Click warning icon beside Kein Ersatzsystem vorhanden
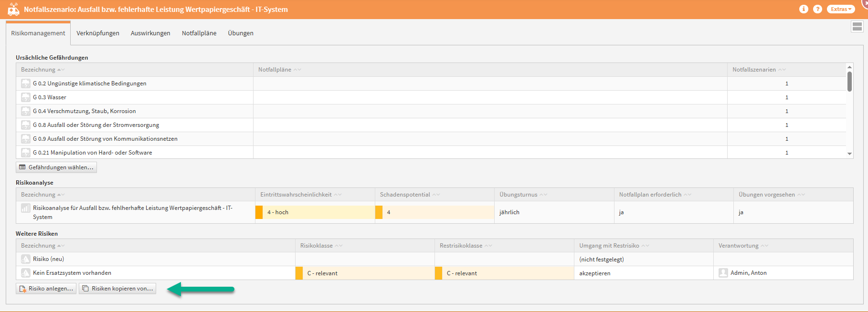 (26, 273)
